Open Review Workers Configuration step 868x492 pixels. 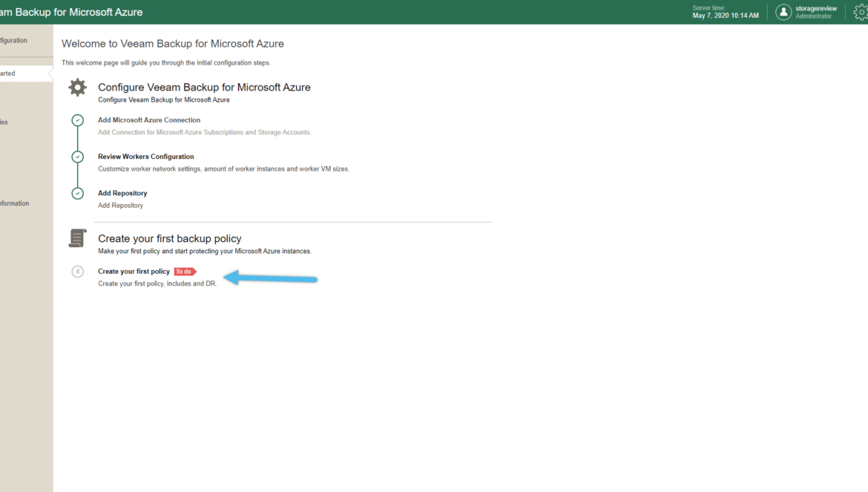point(145,157)
